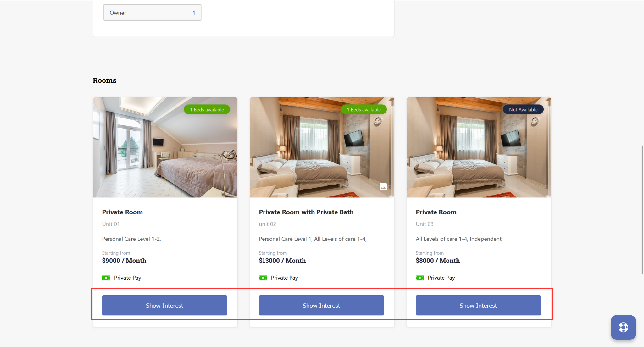Click the 1 Beds available badge on unit 02
The height and width of the screenshot is (347, 644).
[x=364, y=109]
